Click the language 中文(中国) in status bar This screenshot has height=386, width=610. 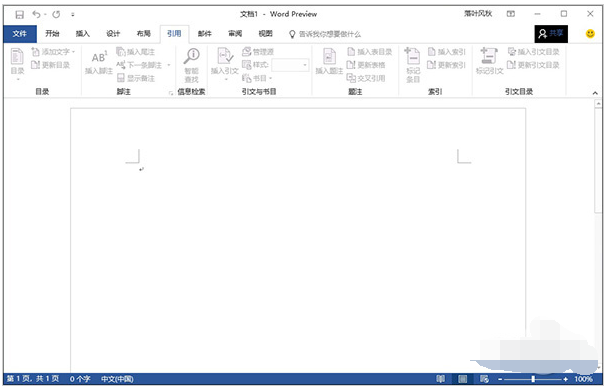[x=117, y=379]
